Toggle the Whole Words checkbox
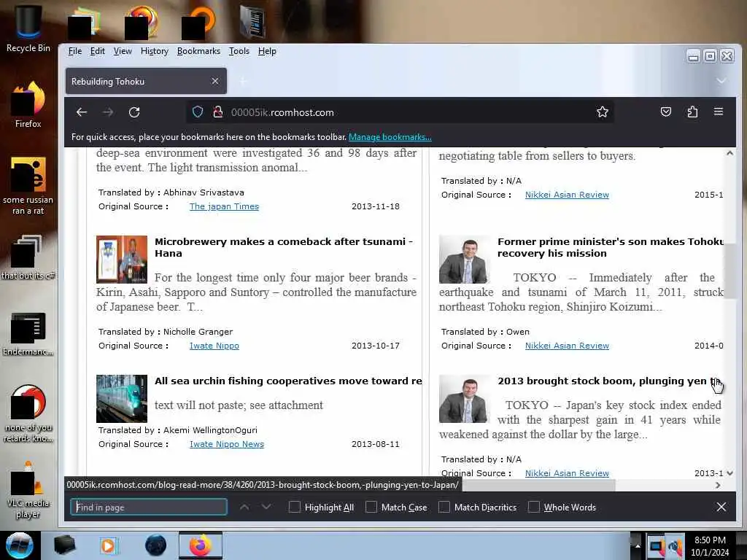The image size is (747, 560). click(x=533, y=507)
